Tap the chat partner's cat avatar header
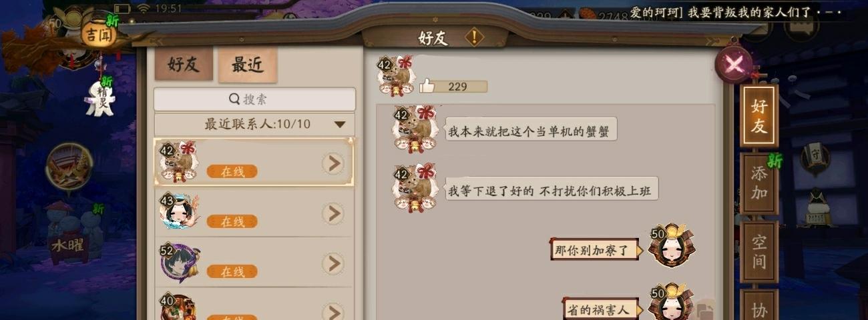 pyautogui.click(x=397, y=76)
